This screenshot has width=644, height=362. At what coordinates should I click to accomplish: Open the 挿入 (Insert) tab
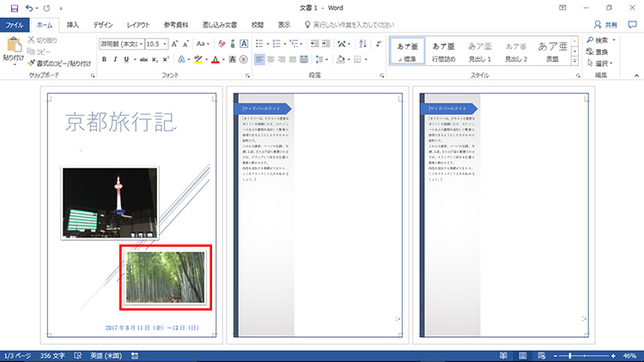[x=73, y=25]
